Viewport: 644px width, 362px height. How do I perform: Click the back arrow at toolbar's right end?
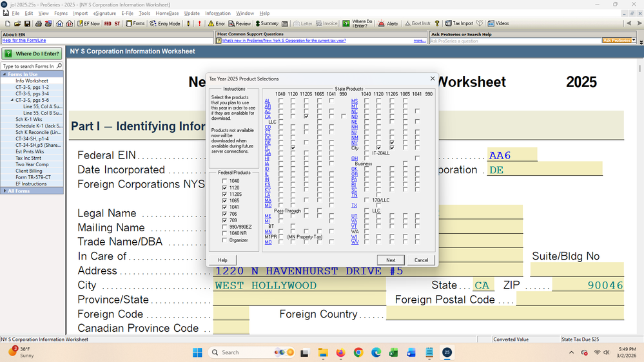[629, 23]
